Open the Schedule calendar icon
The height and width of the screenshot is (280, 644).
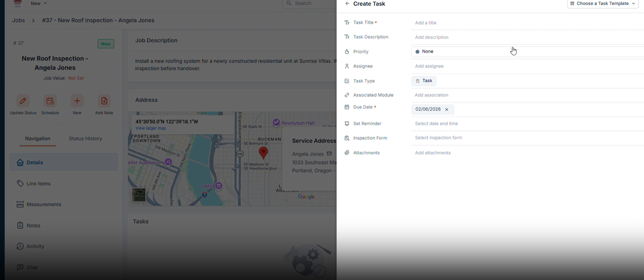[x=50, y=101]
